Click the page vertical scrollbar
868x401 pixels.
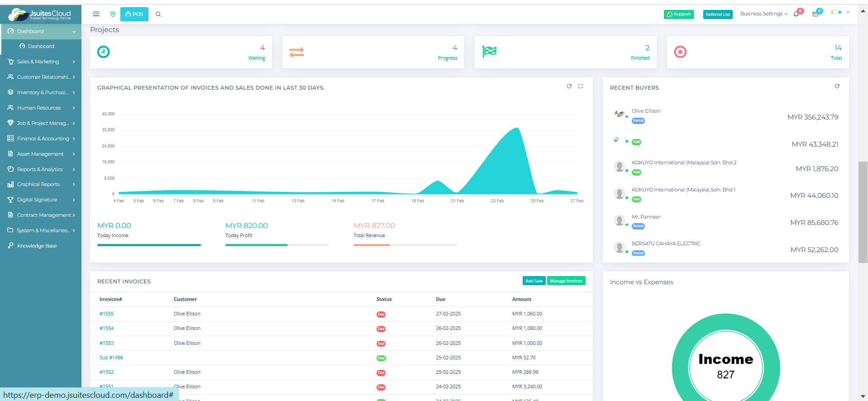coord(863,212)
